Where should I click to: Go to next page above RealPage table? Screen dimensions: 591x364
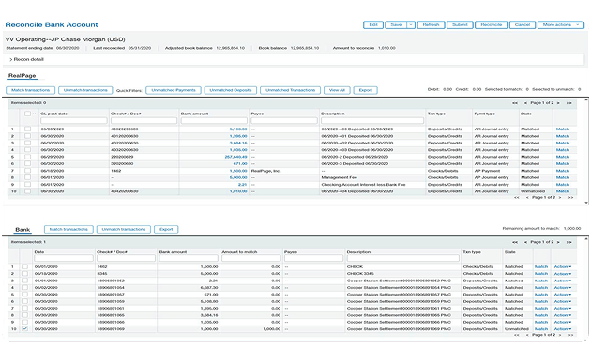[558, 103]
